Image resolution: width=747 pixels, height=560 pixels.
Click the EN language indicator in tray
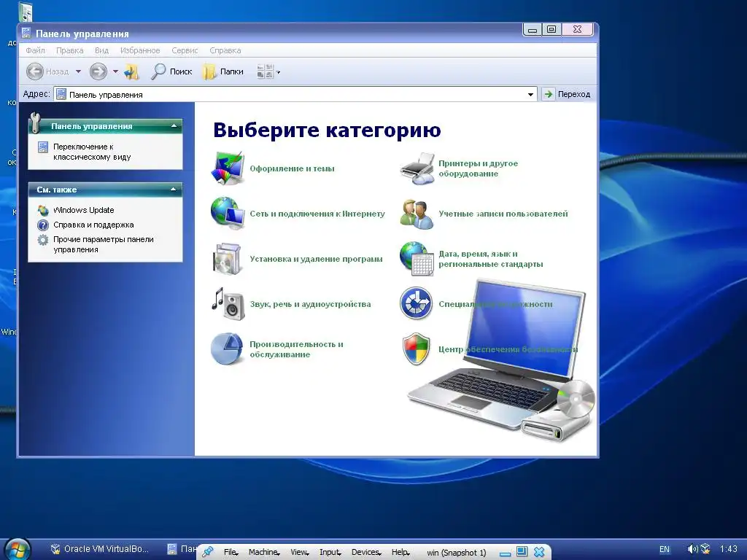pos(664,550)
